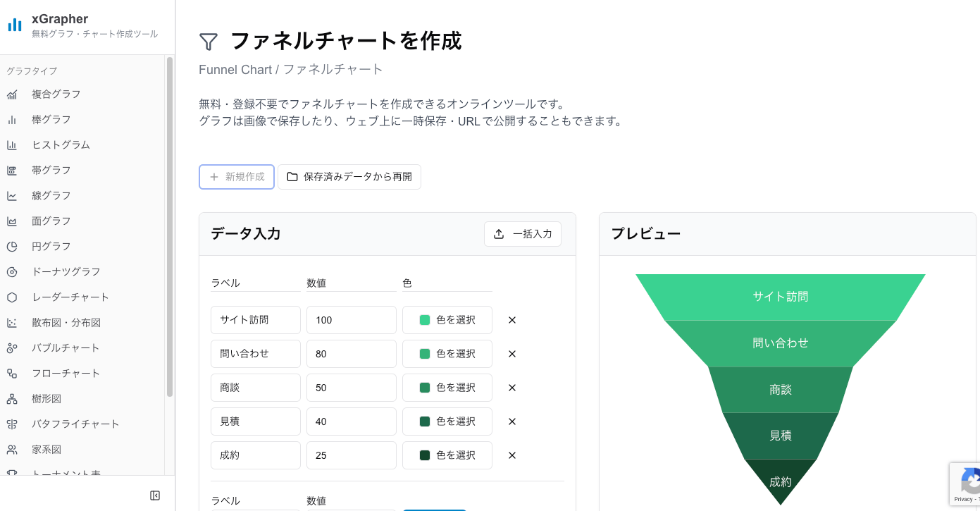The height and width of the screenshot is (511, 980).
Task: Open the color selector for 商談 row
Action: (x=447, y=387)
